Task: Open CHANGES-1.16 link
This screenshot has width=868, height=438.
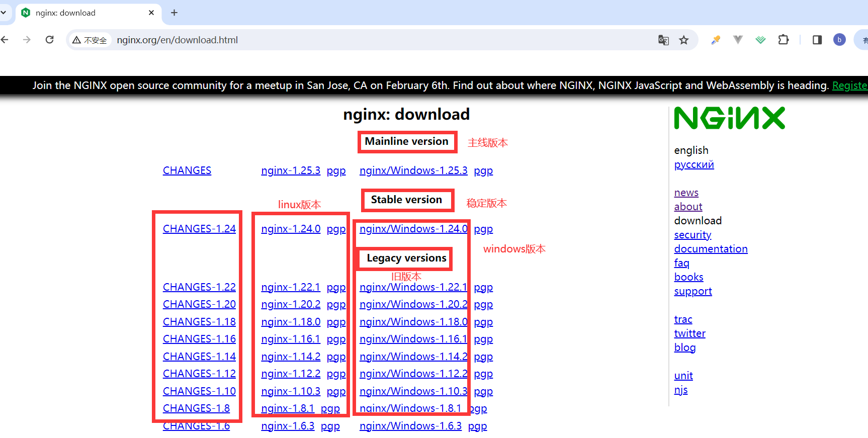Action: [199, 339]
